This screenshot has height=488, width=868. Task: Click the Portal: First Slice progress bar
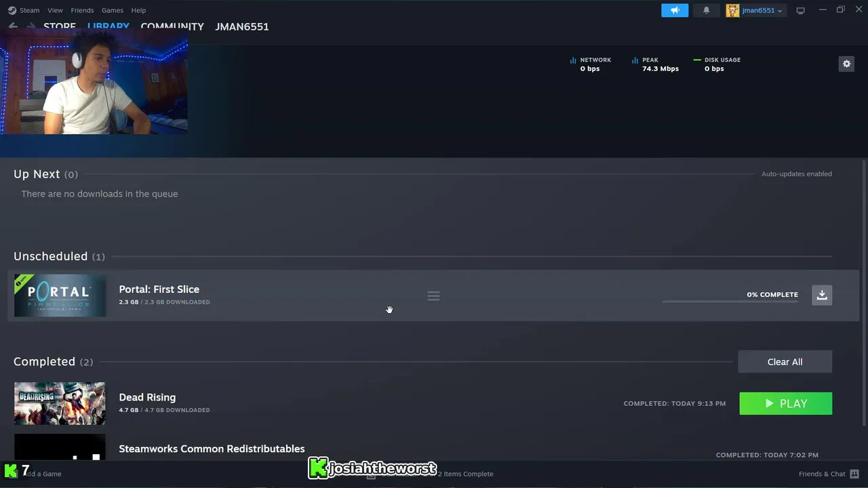[730, 302]
